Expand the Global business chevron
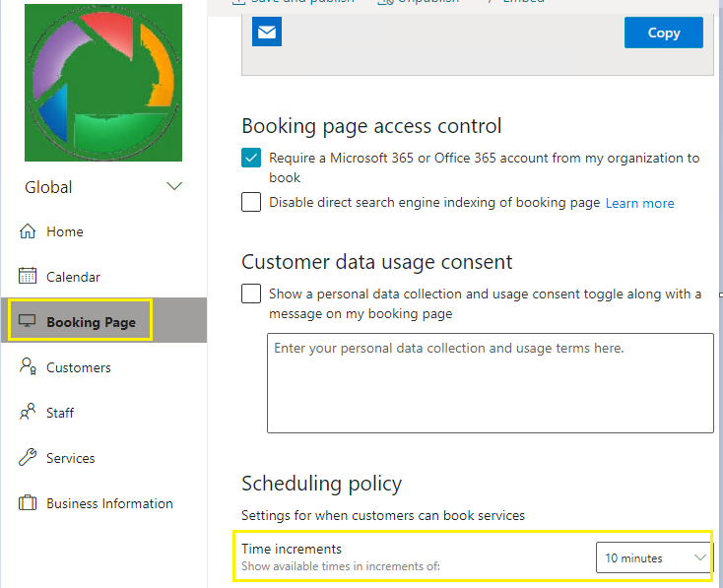The image size is (723, 588). coord(174,186)
